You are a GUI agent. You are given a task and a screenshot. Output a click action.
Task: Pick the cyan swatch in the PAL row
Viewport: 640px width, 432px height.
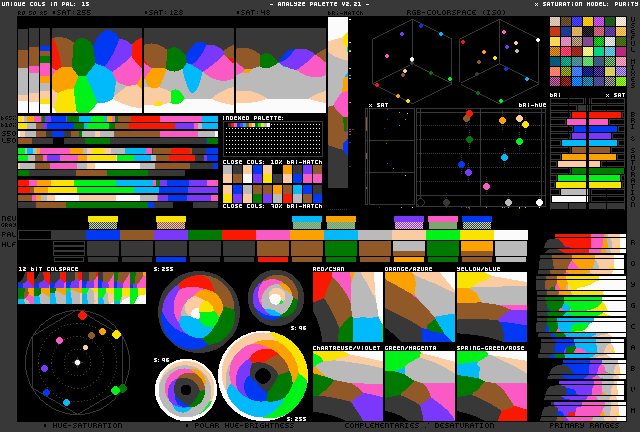[x=341, y=235]
